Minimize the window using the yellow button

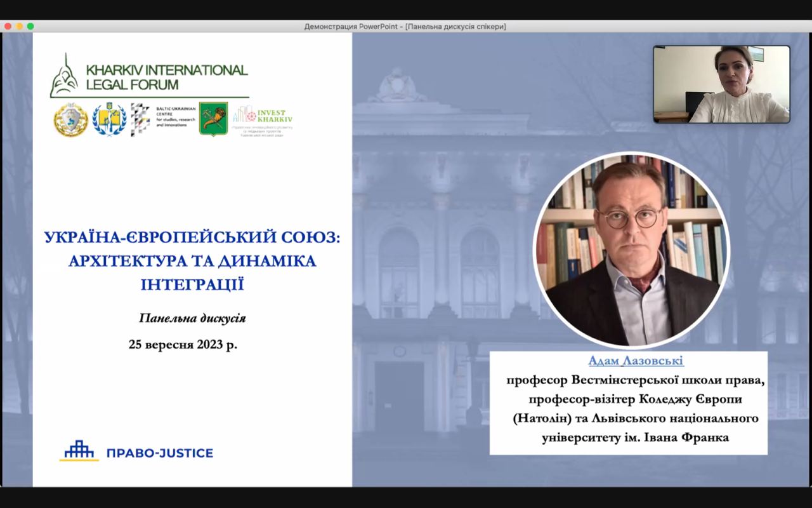19,26
